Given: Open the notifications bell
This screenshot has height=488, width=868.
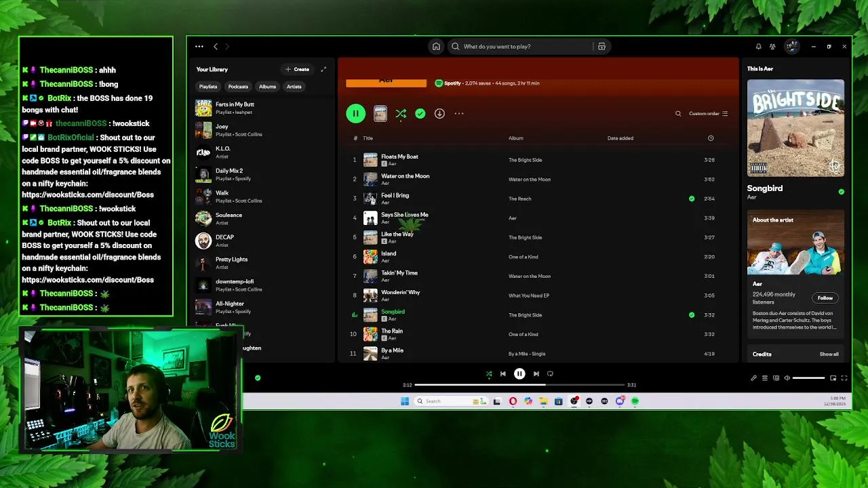Looking at the screenshot, I should click(x=758, y=47).
